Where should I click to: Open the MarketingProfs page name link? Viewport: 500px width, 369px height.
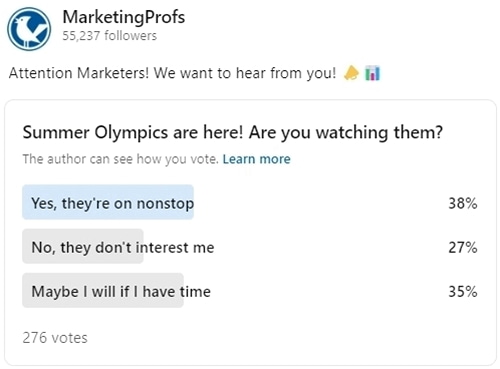tap(124, 17)
